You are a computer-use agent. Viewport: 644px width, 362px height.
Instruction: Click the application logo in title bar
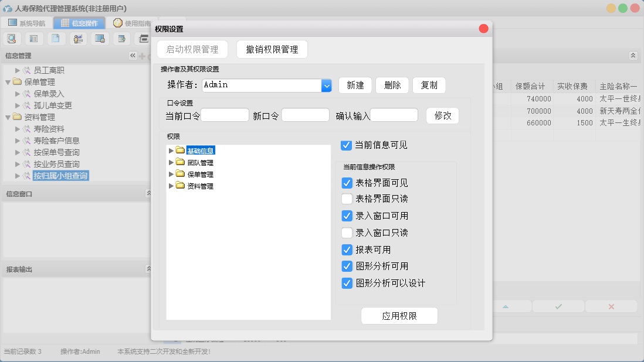pos(8,8)
